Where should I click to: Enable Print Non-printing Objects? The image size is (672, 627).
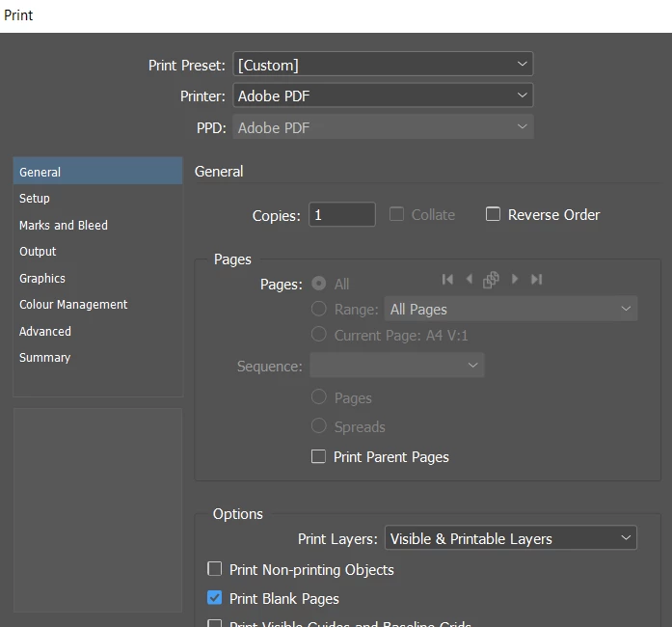pyautogui.click(x=214, y=569)
